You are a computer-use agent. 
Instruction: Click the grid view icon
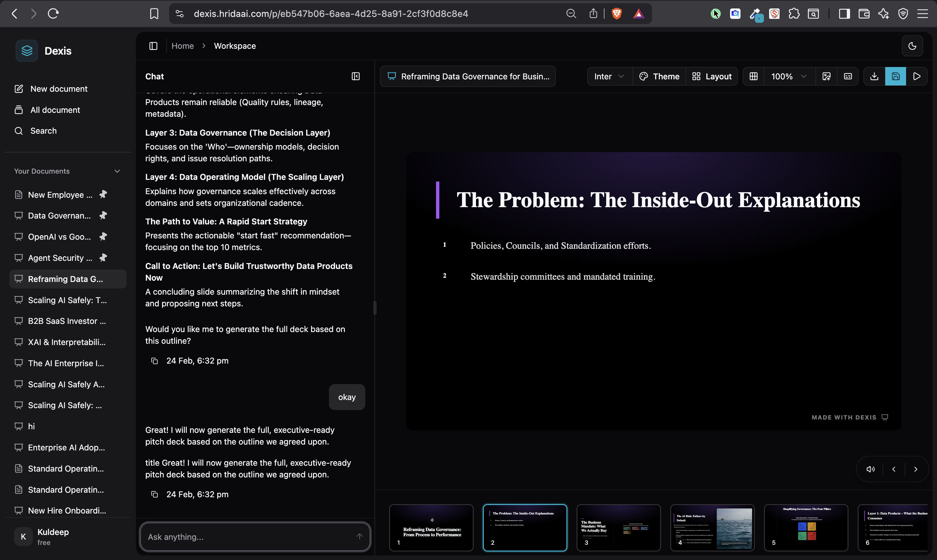[x=754, y=77]
